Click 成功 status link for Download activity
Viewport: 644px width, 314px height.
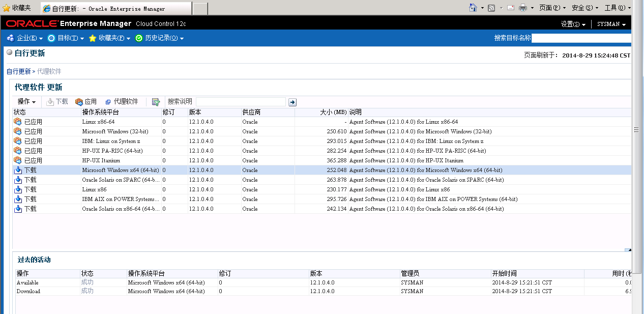87,291
